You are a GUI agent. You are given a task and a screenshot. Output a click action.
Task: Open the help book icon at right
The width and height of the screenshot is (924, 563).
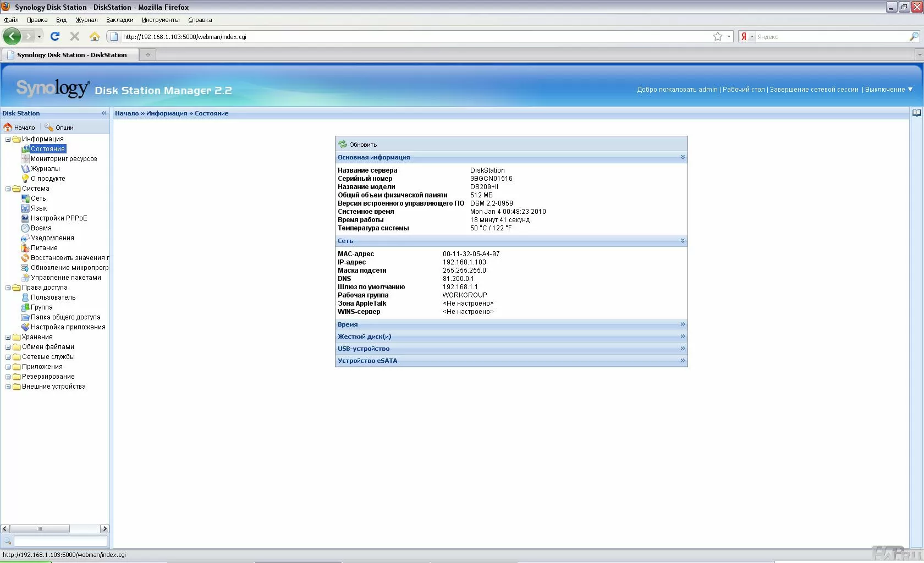coord(917,113)
